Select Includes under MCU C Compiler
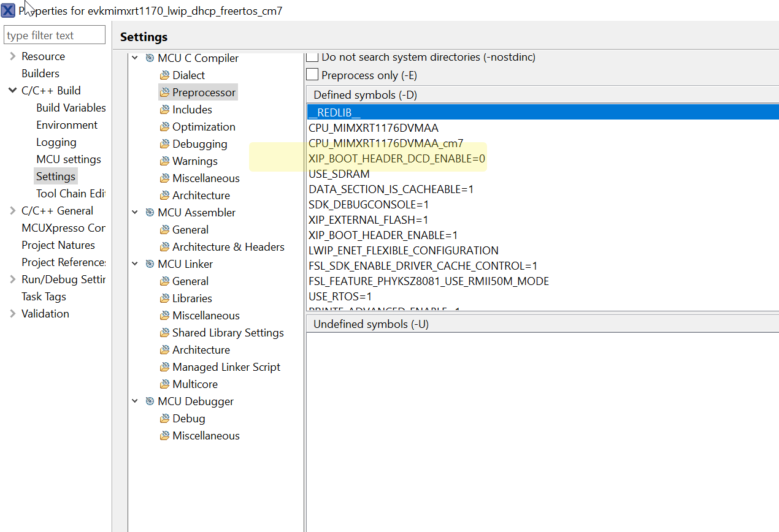779x532 pixels. pos(192,110)
